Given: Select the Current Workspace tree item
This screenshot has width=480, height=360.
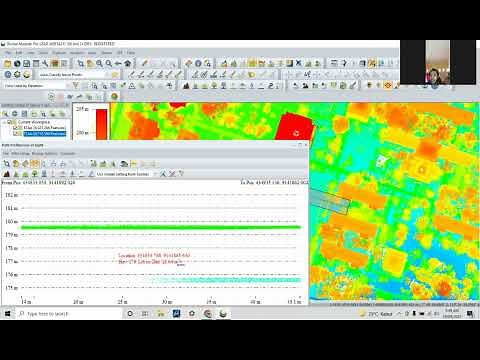Looking at the screenshot, I should click(x=34, y=122).
